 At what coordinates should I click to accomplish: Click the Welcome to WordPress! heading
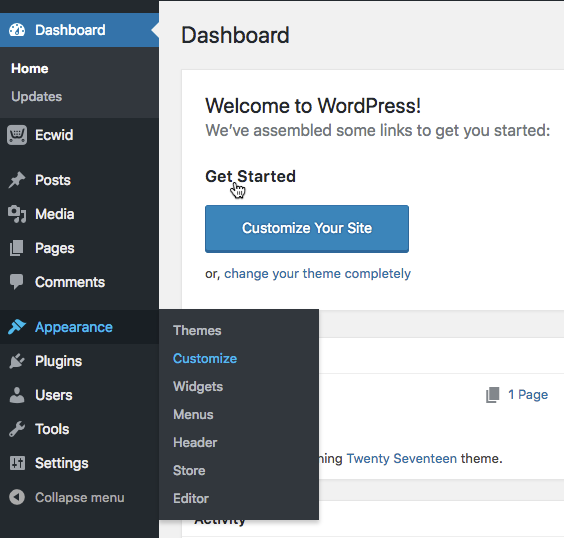(313, 106)
